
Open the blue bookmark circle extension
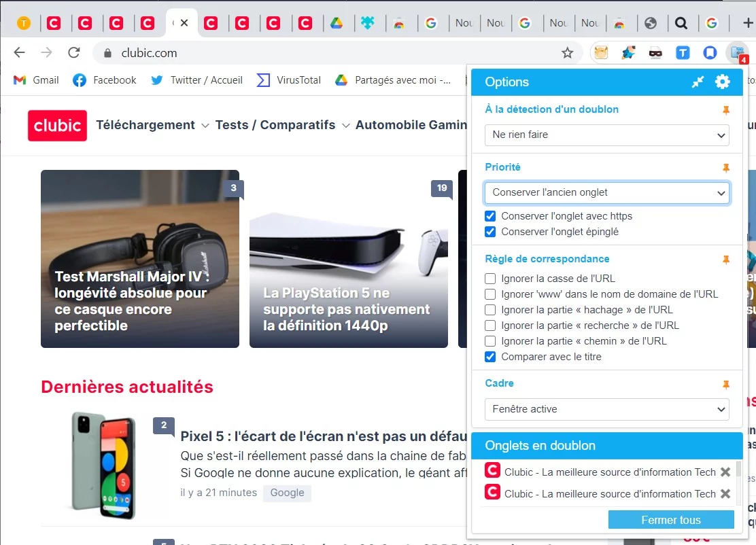point(710,52)
